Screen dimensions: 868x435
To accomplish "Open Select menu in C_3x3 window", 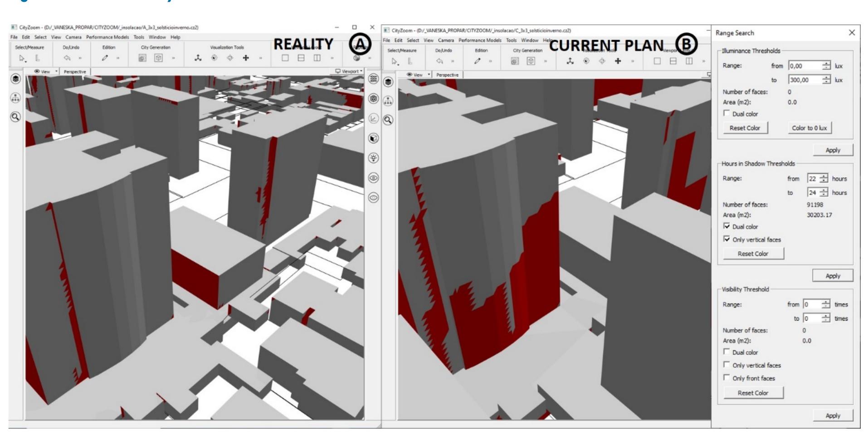I will click(413, 40).
